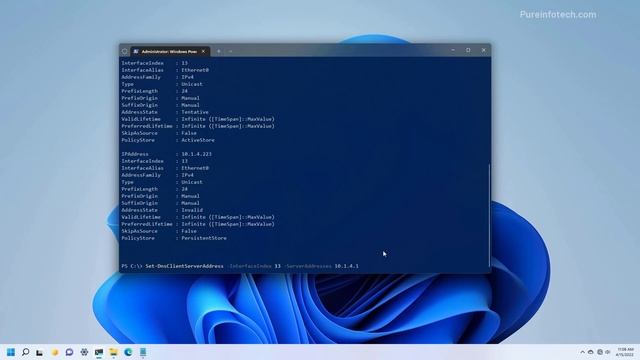
Task: Click the -ServerAddresses parameter in command
Action: click(308, 266)
